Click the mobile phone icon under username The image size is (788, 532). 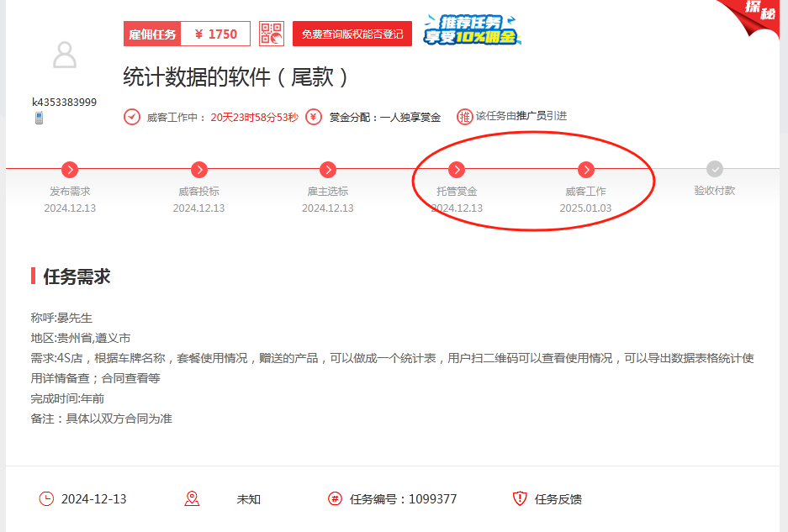[40, 118]
